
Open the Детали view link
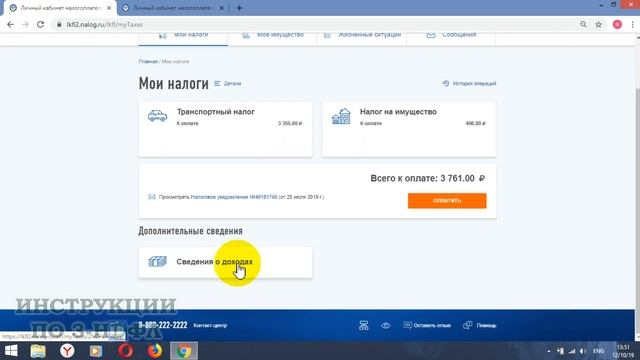click(x=228, y=83)
